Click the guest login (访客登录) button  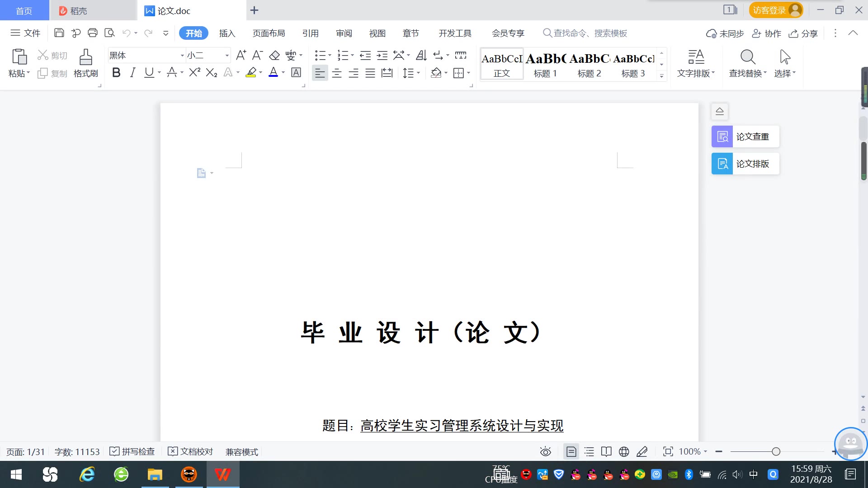pos(775,10)
